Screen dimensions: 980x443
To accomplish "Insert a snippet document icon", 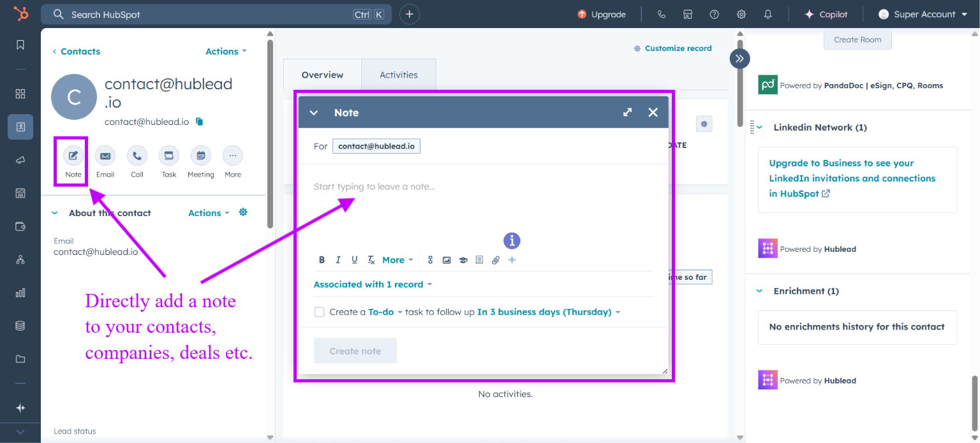I will [480, 260].
